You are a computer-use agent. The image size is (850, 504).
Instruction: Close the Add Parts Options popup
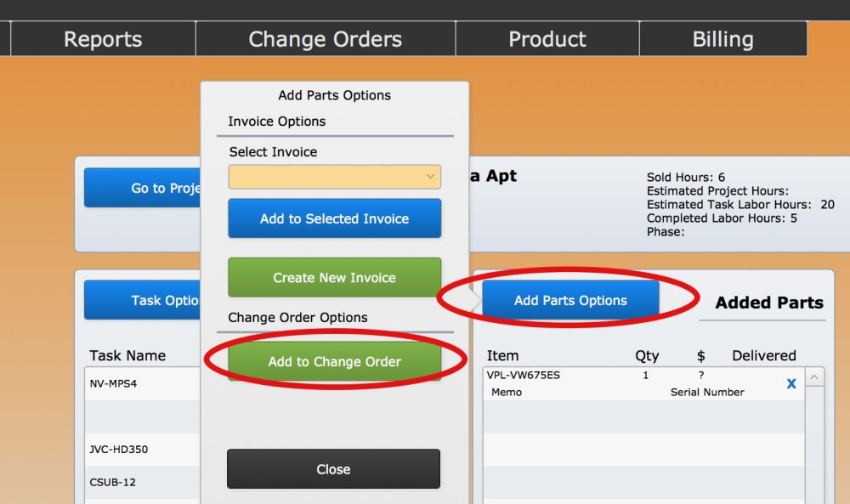coord(333,468)
